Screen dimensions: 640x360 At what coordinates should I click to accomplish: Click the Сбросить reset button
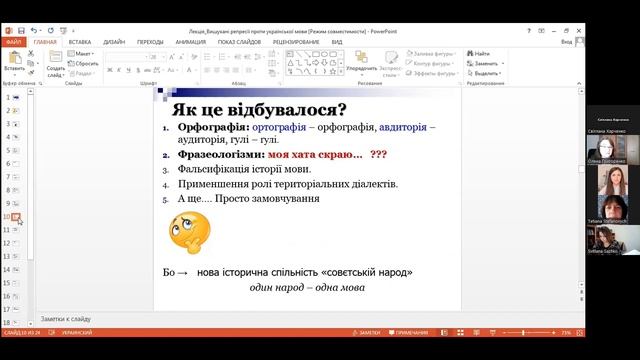pos(83,63)
